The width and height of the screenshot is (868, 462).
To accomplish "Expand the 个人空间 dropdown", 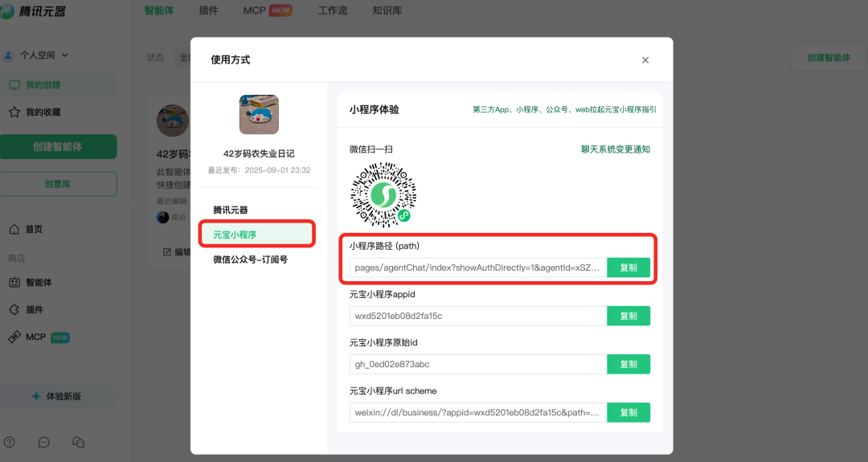I will coord(43,55).
